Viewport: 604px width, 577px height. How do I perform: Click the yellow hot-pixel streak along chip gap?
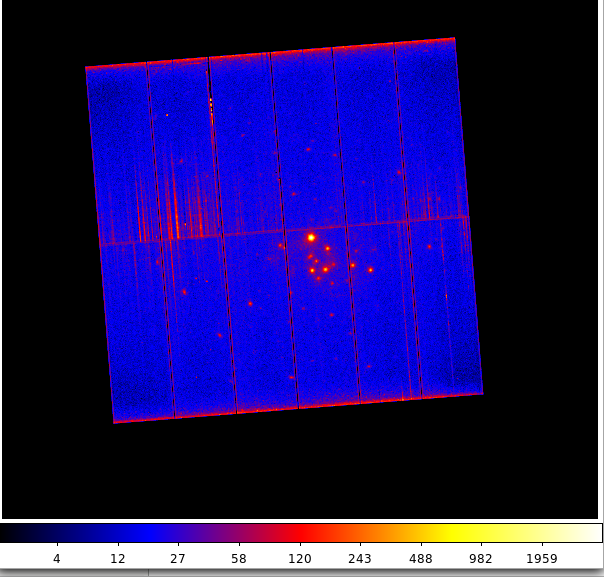211,111
